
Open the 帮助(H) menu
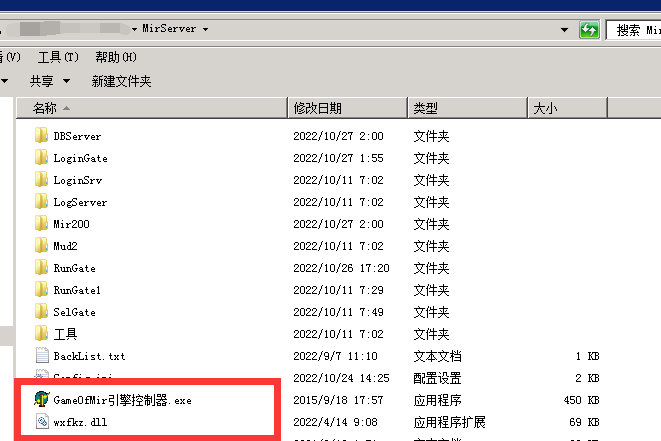point(115,57)
